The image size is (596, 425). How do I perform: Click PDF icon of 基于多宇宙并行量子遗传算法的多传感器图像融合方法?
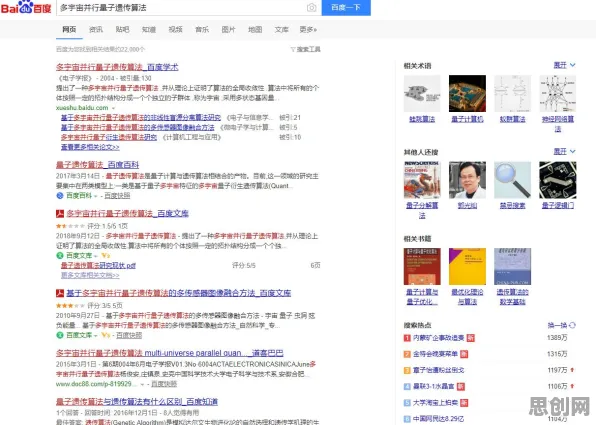60,293
